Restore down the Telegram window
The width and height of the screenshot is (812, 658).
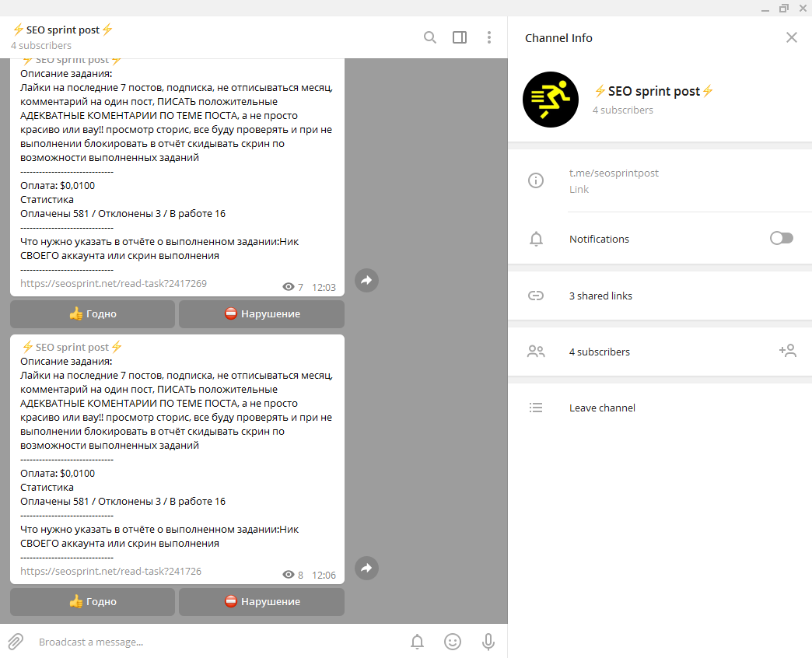pyautogui.click(x=783, y=8)
